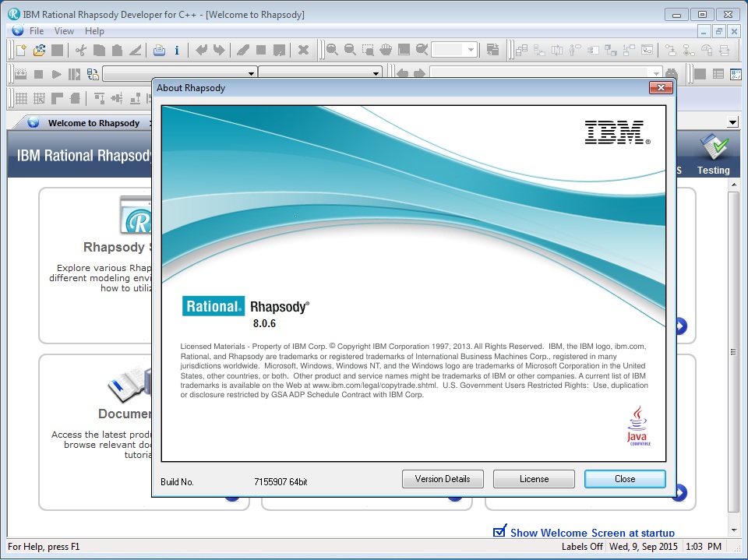Click the list view icon in right toolbar
Screen dimensions: 748x560
(x=718, y=74)
